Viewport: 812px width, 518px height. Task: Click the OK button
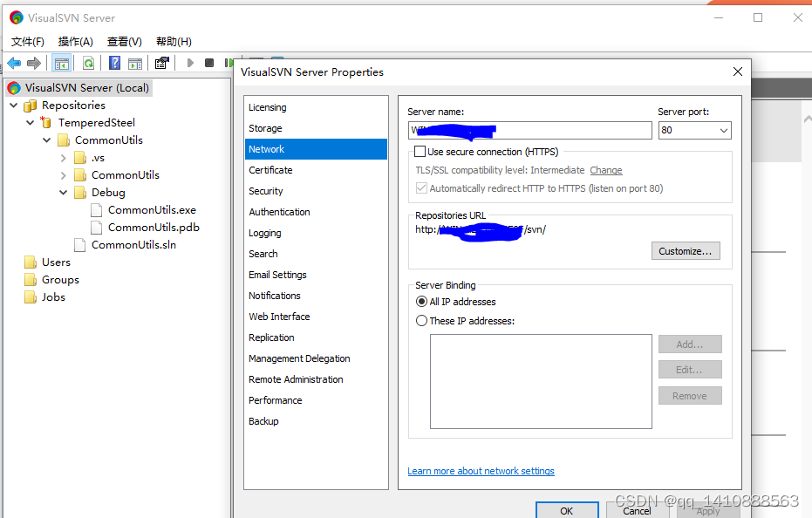coord(567,510)
